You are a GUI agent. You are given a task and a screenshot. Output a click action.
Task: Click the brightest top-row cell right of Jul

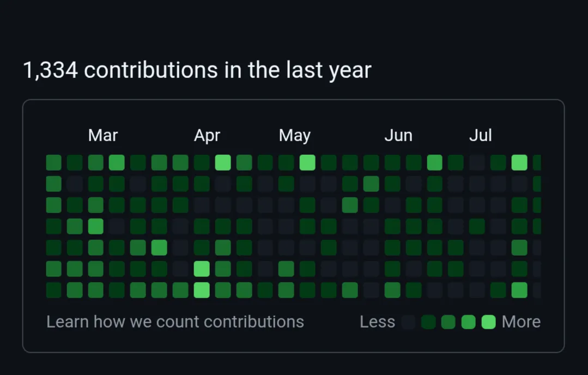(x=519, y=162)
